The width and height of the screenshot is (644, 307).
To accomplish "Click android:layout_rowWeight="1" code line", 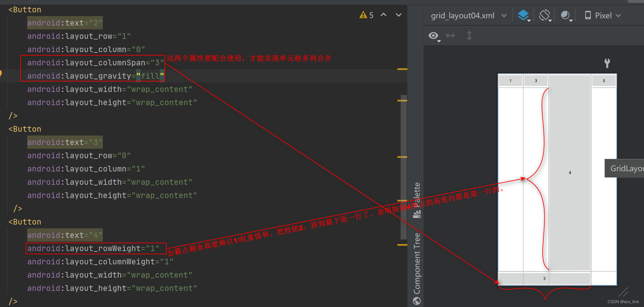I will tap(93, 249).
